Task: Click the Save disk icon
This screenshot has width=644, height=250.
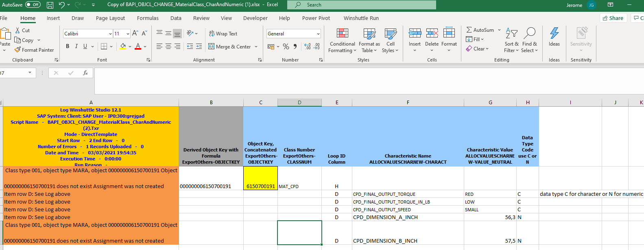Action: tap(50, 5)
